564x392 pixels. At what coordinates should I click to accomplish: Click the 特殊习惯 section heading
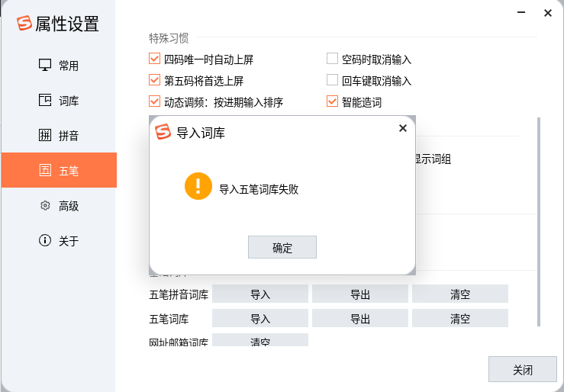coord(169,37)
